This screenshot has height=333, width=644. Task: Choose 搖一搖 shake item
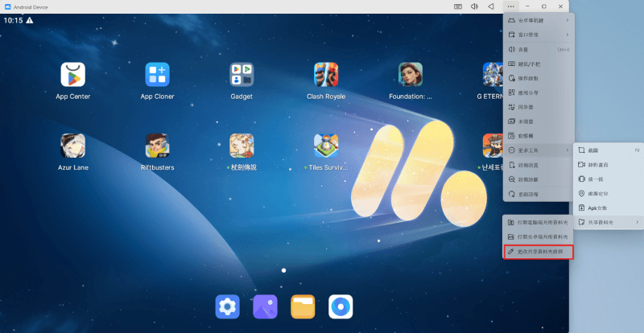pyautogui.click(x=609, y=179)
